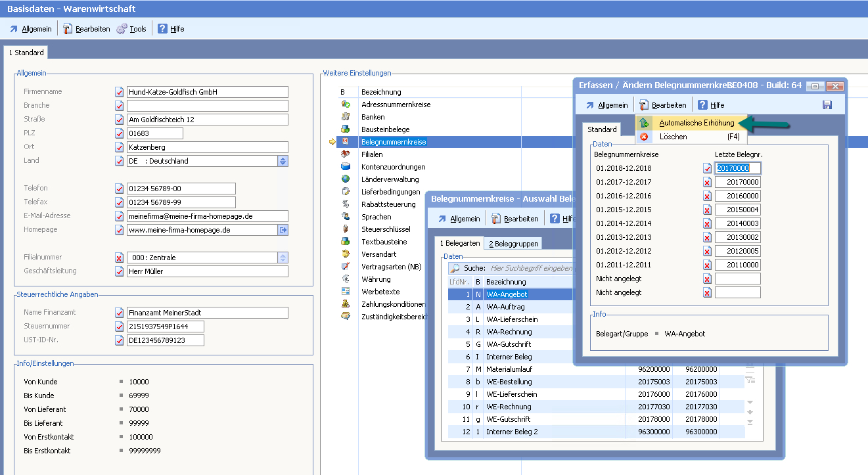Click the Ort field containing Katzenberg
This screenshot has width=868, height=475.
[x=207, y=147]
